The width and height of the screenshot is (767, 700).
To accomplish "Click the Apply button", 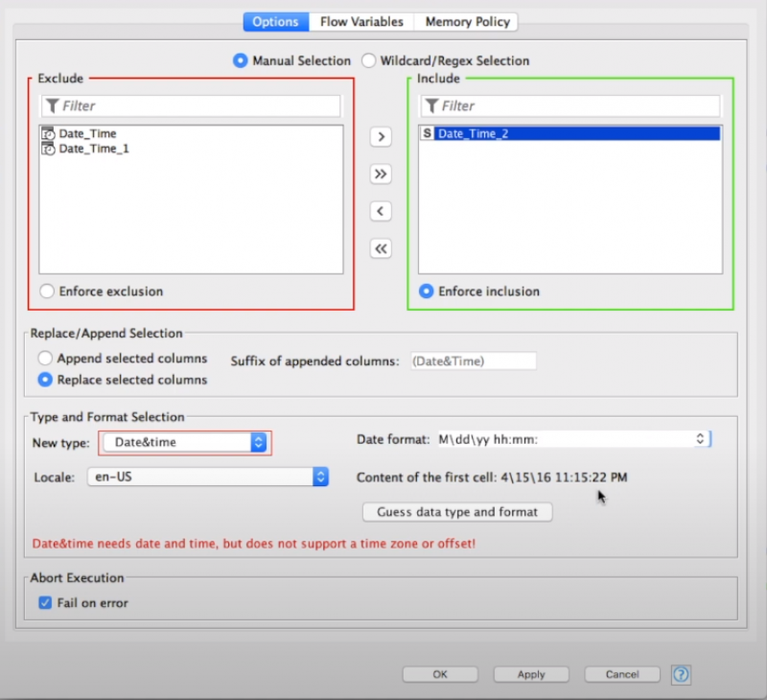I will pos(531,674).
